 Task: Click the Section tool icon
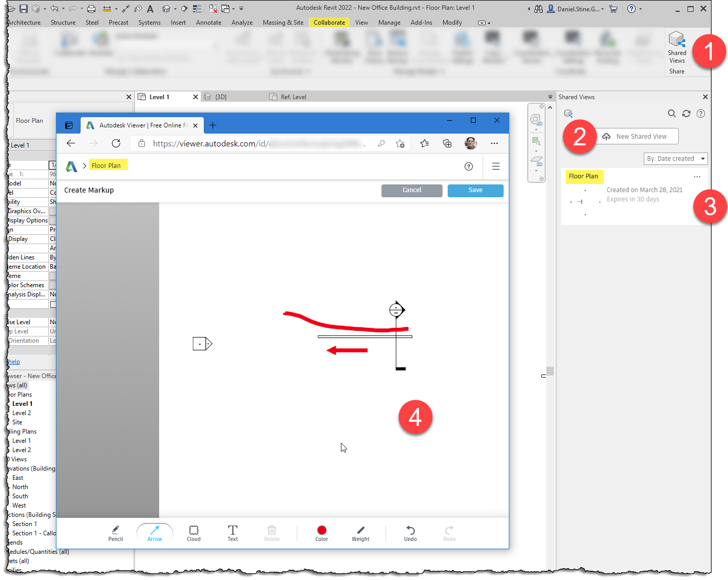point(184,9)
